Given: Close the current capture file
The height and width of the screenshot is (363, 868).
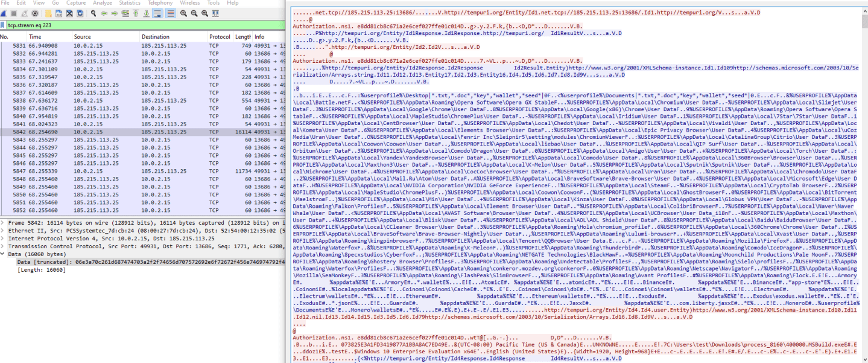Looking at the screenshot, I should (69, 16).
